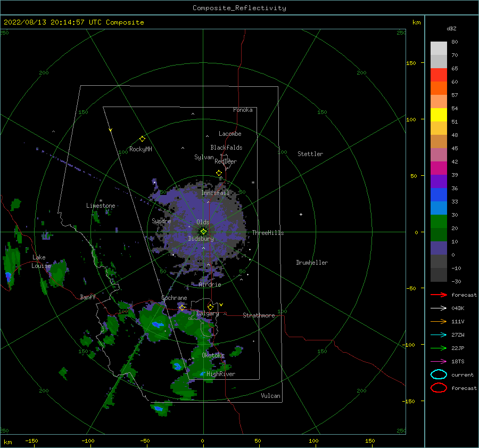This screenshot has width=479, height=448.
Task: Click the blue storm cell west of Calgary
Action: (158, 324)
